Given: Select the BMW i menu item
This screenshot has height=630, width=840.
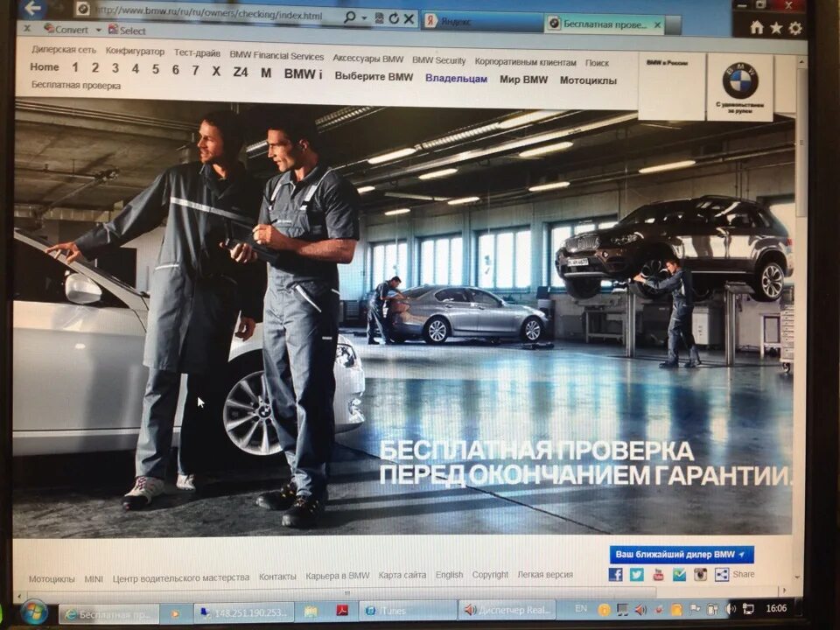Looking at the screenshot, I should point(304,73).
